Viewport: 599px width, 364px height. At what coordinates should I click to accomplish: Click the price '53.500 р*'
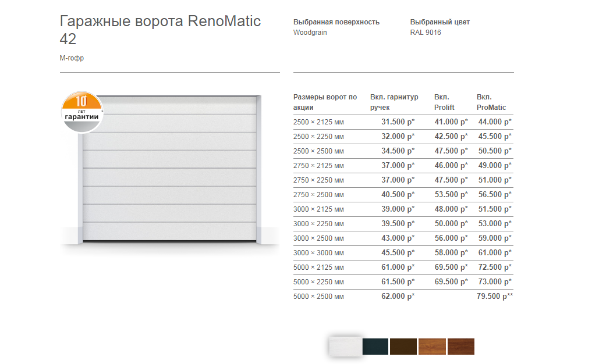pos(451,194)
